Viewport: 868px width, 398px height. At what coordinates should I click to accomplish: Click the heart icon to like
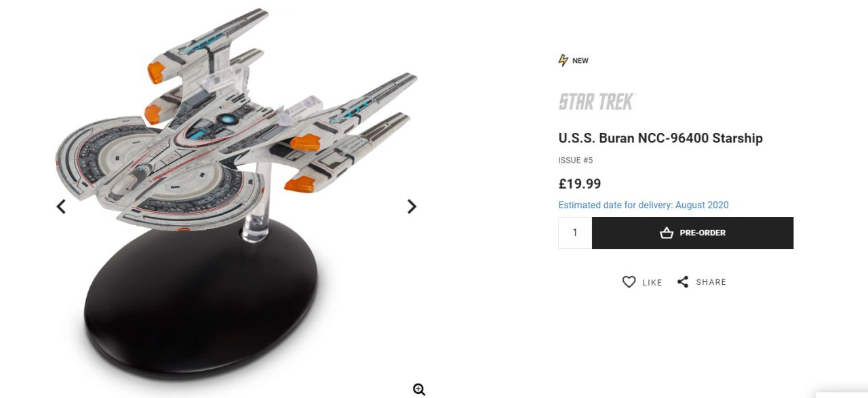(629, 282)
